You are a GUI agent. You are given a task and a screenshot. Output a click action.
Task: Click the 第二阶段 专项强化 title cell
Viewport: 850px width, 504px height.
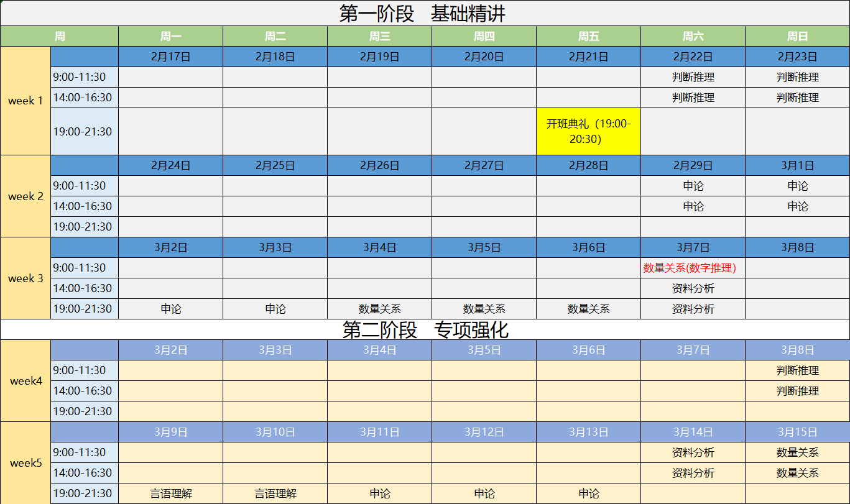point(425,329)
